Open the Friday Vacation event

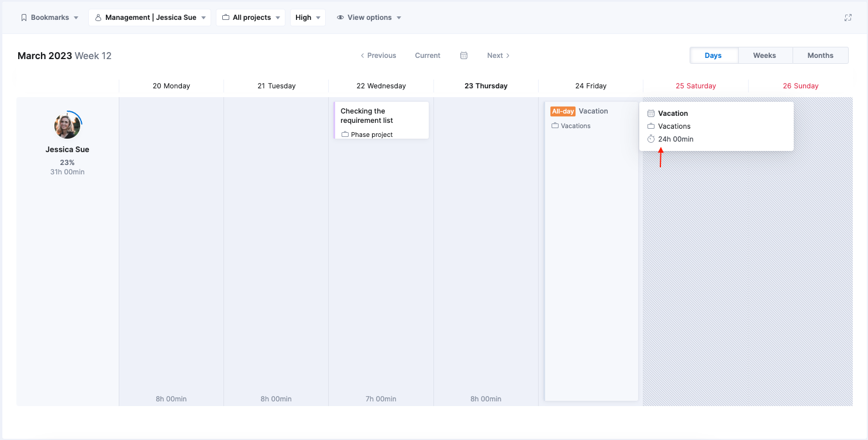[x=591, y=251]
